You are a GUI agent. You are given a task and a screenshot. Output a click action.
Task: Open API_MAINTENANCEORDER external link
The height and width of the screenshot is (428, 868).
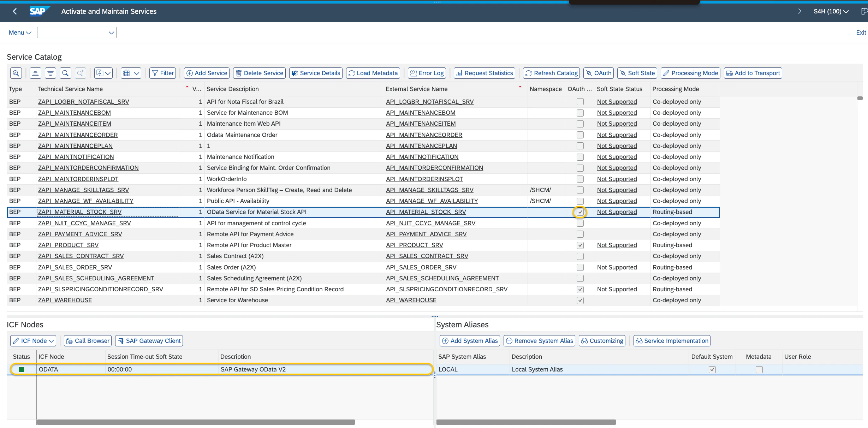pos(424,135)
